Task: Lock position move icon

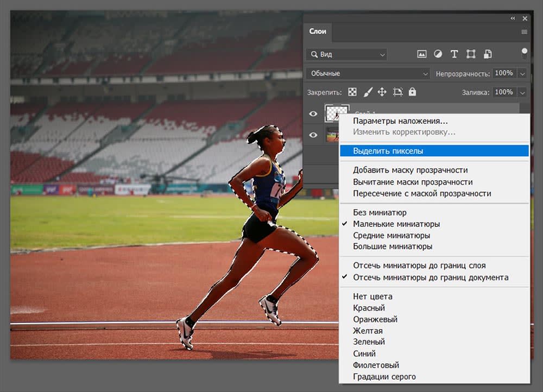Action: (382, 92)
